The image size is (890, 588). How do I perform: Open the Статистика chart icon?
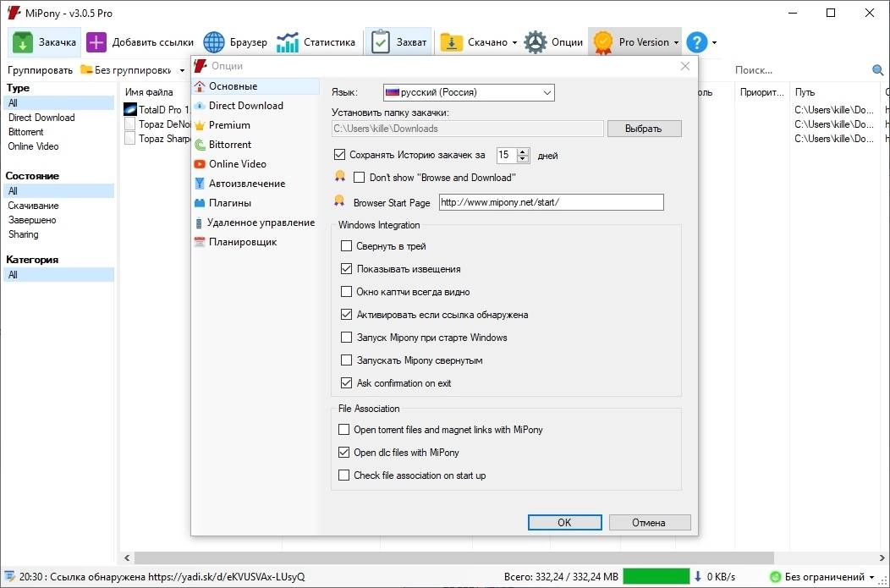click(x=287, y=42)
